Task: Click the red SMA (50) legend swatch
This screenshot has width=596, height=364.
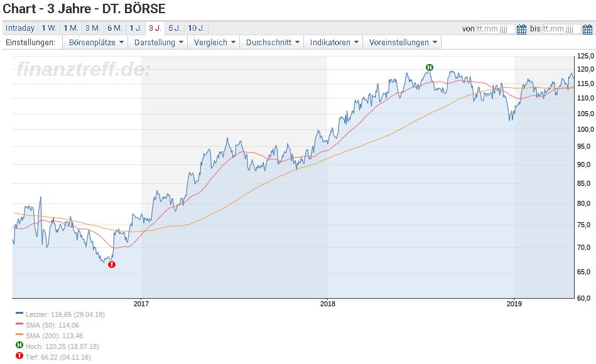Action: [19, 324]
